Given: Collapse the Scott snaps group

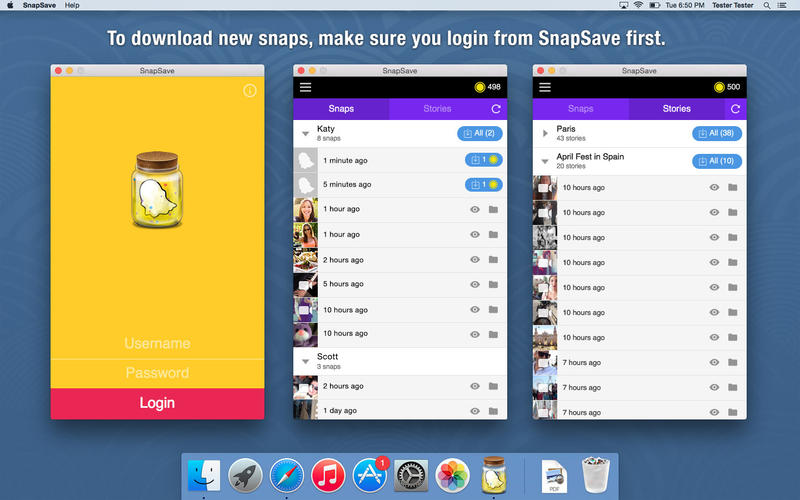Looking at the screenshot, I should pyautogui.click(x=306, y=359).
